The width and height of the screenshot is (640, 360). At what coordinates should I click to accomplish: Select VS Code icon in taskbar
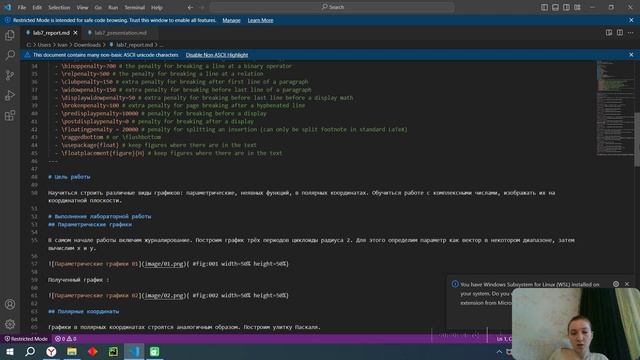pos(134,351)
